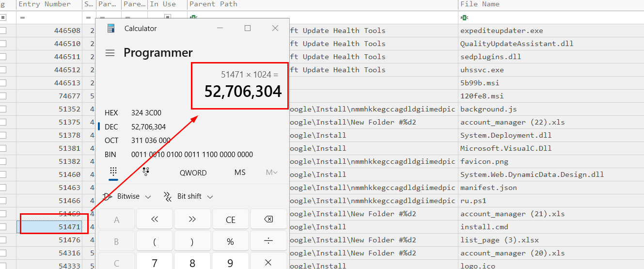This screenshot has width=644, height=269.
Task: Switch to the full keypad view
Action: pyautogui.click(x=113, y=172)
